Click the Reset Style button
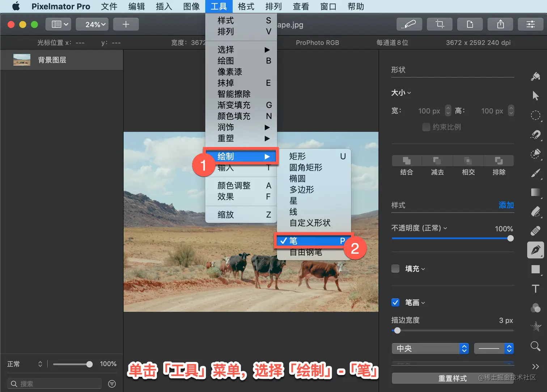547x392 pixels. coord(453,378)
